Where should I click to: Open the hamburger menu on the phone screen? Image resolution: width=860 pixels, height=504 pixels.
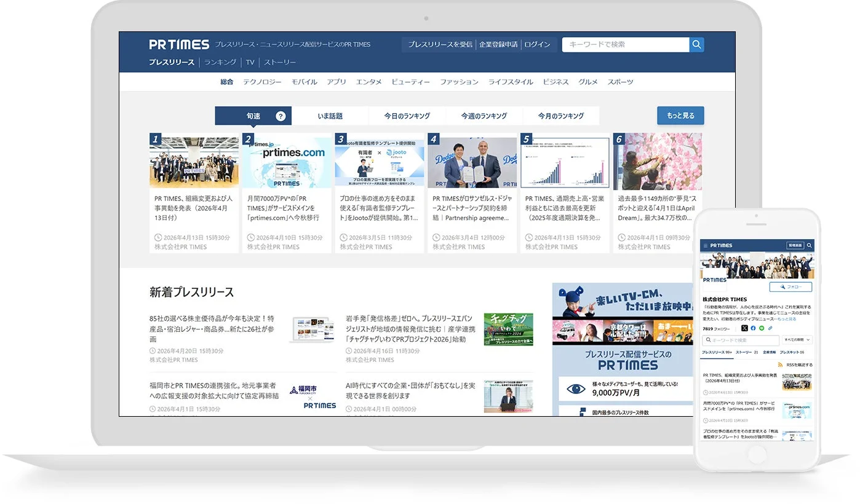pyautogui.click(x=706, y=246)
